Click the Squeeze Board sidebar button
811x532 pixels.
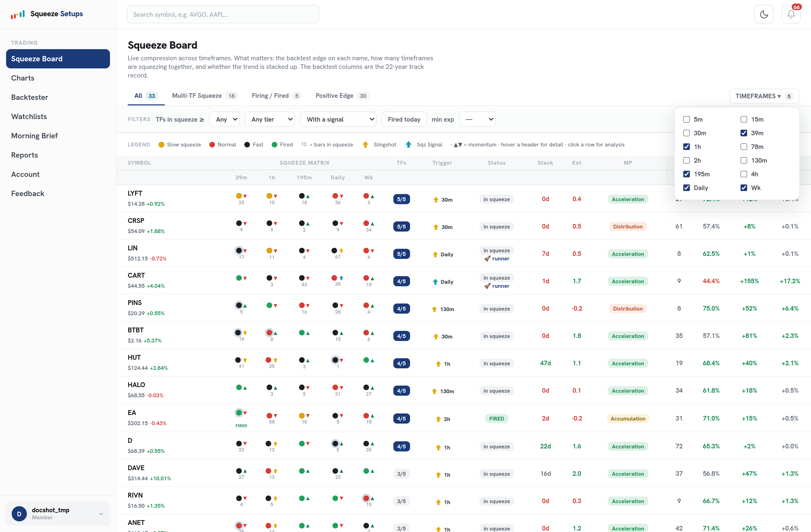[58, 59]
